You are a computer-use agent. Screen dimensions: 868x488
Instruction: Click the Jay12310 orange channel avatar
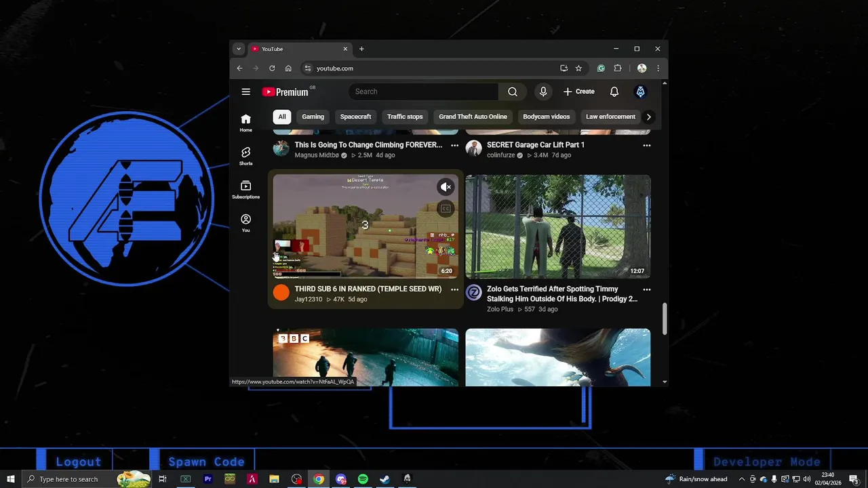(281, 293)
